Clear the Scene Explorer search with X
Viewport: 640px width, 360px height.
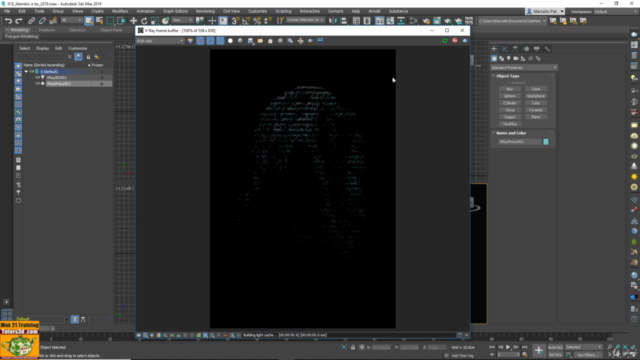(x=69, y=57)
